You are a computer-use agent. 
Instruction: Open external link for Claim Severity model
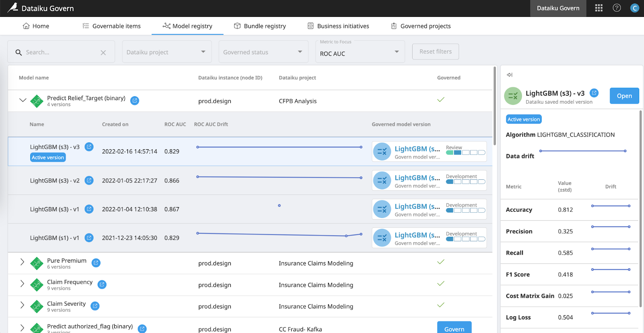click(95, 306)
